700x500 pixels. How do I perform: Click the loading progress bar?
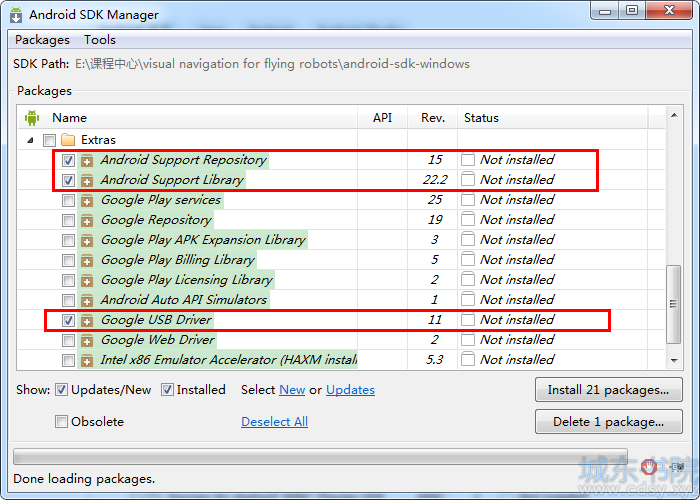pyautogui.click(x=321, y=457)
